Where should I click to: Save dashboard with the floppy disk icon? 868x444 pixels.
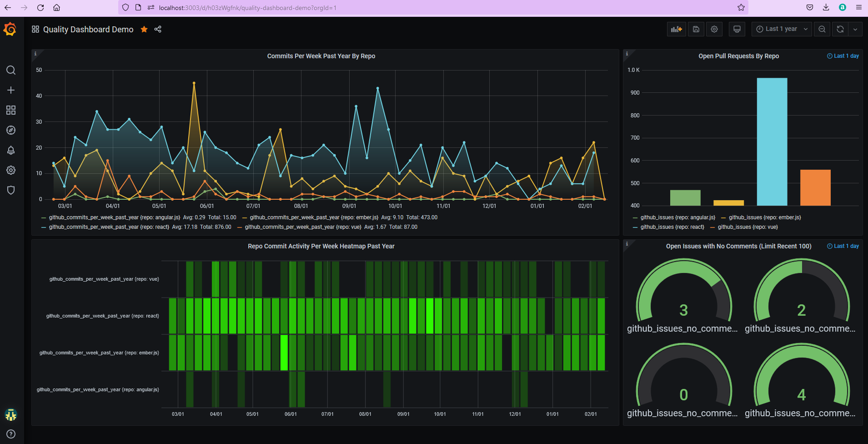pos(696,29)
